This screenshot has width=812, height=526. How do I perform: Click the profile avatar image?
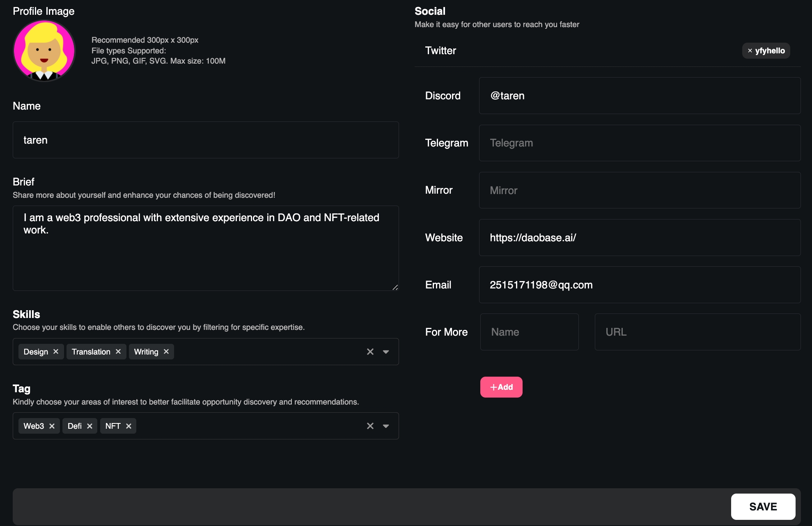[44, 50]
